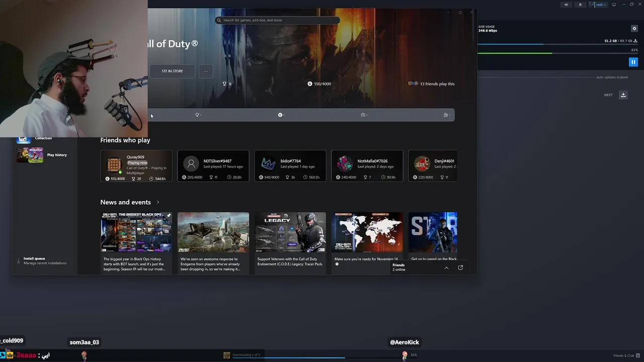This screenshot has width=644, height=362.
Task: Click the search field for games and add-ons
Action: (x=277, y=20)
